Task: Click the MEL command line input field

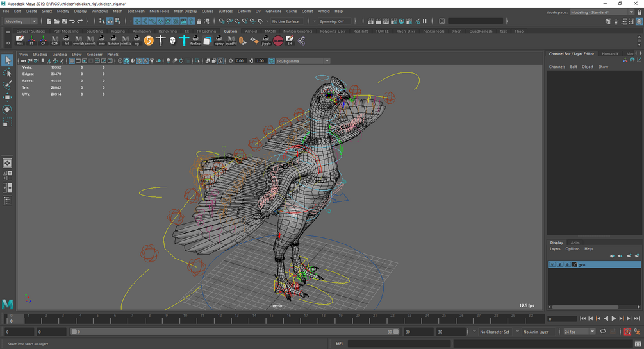Action: [399, 344]
